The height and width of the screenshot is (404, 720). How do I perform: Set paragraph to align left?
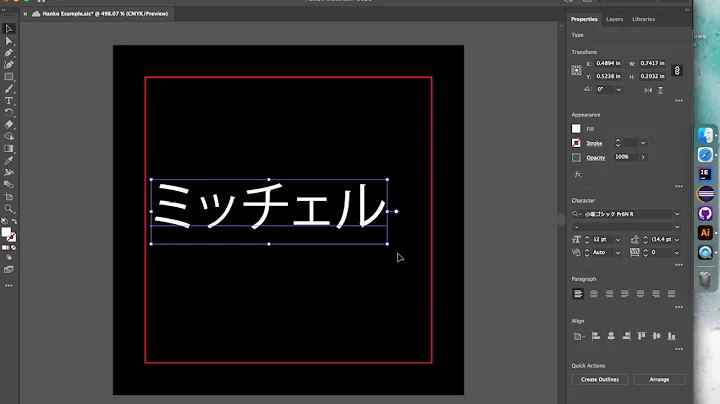578,294
